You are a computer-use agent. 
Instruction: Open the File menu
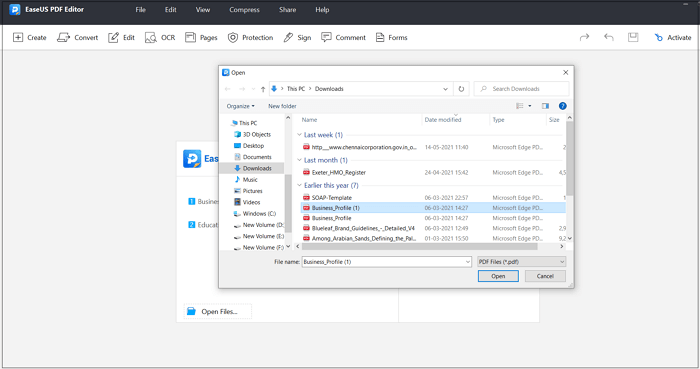(x=141, y=9)
